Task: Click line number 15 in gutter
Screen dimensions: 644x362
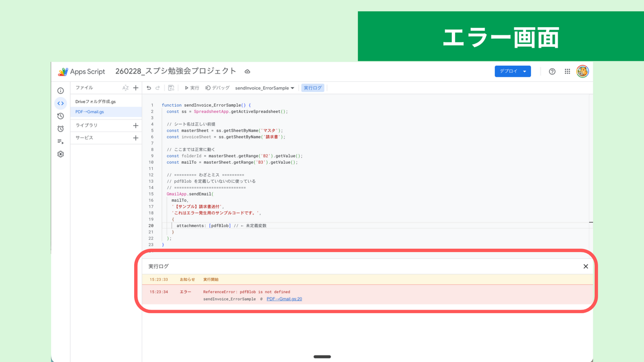Action: click(x=151, y=194)
